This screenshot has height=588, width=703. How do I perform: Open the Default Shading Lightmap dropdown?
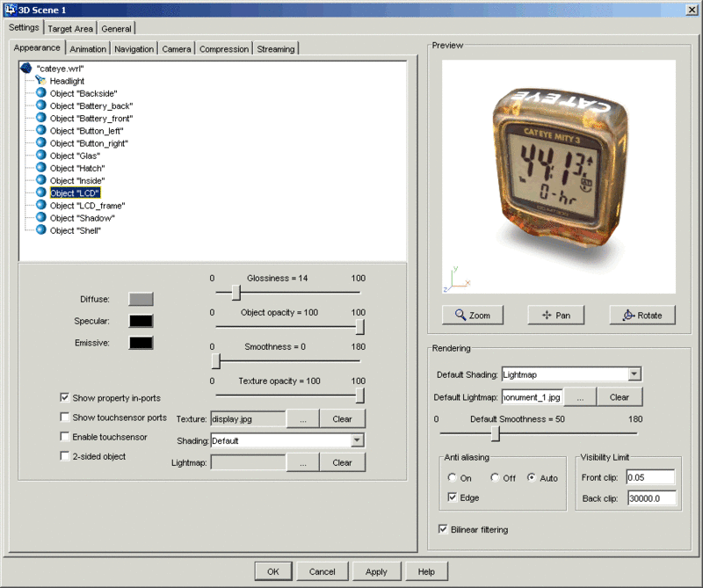[x=634, y=374]
